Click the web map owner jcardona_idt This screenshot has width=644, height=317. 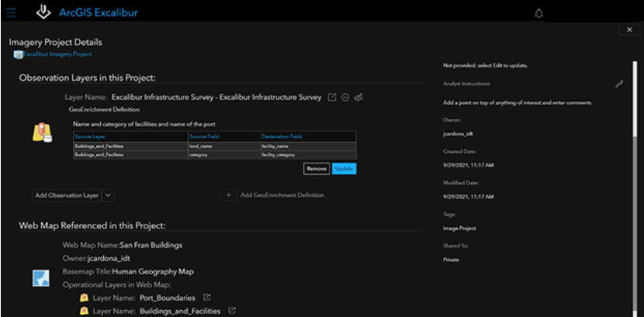109,258
